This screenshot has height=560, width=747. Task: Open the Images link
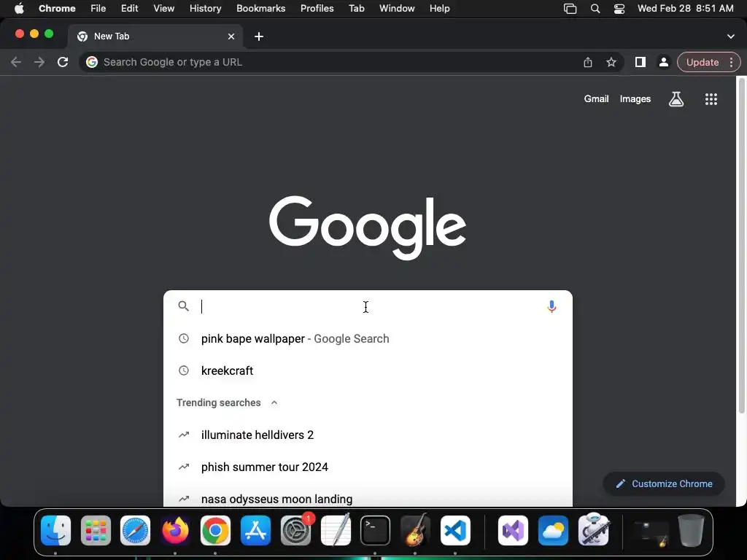coord(635,99)
